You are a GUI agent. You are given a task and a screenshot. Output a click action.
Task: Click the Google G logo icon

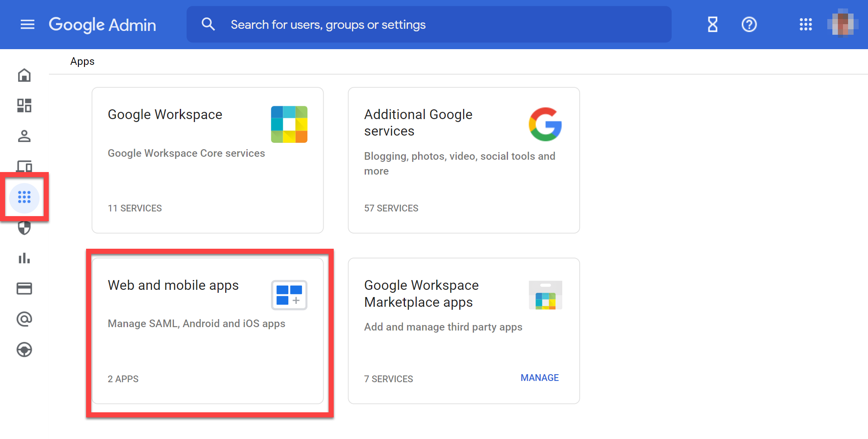(545, 124)
